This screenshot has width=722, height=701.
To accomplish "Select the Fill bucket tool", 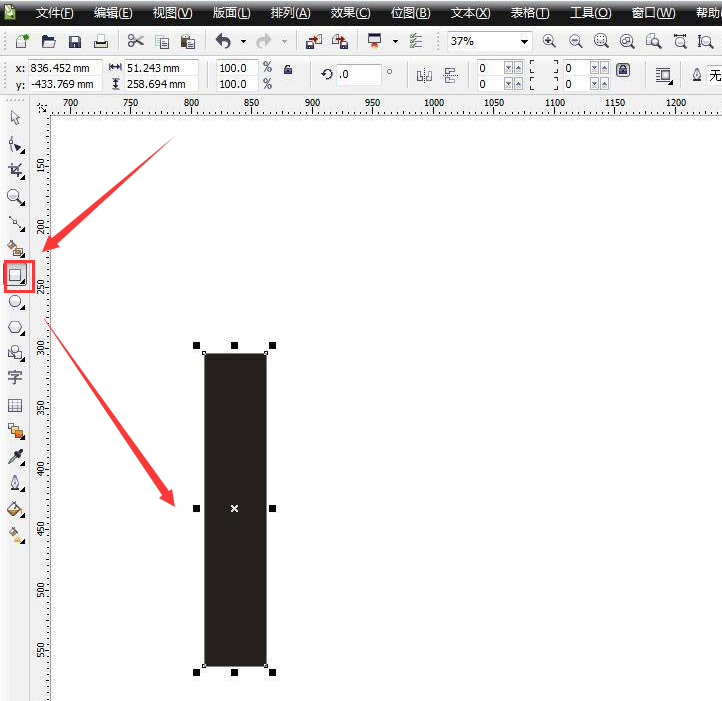I will point(16,509).
